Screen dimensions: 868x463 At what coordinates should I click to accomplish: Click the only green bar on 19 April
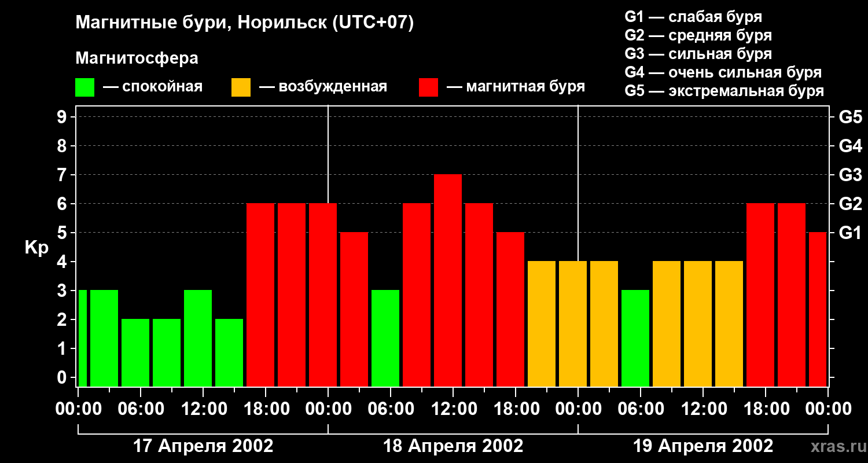point(635,338)
